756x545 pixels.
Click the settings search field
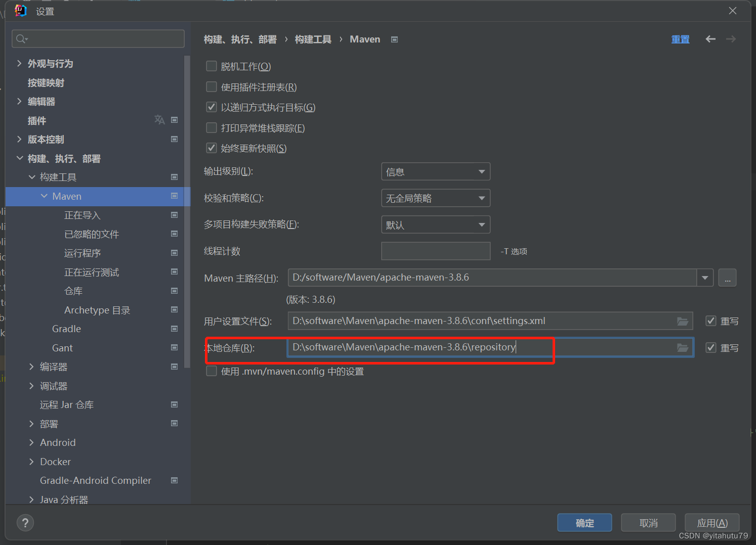[98, 39]
